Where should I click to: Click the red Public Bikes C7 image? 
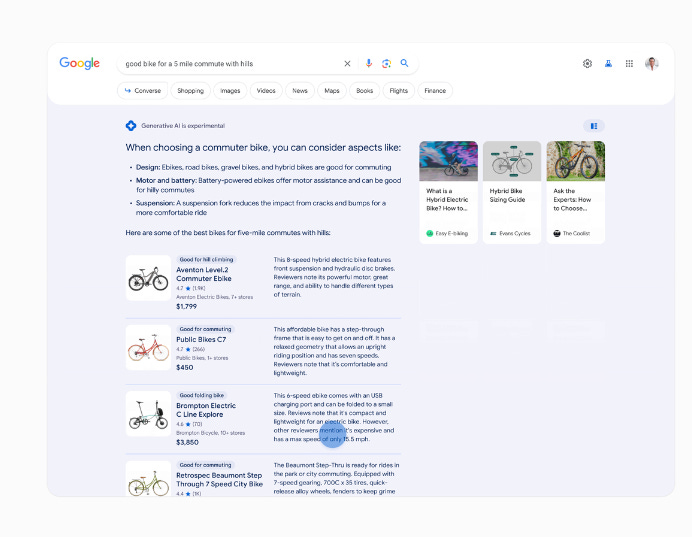(x=148, y=348)
